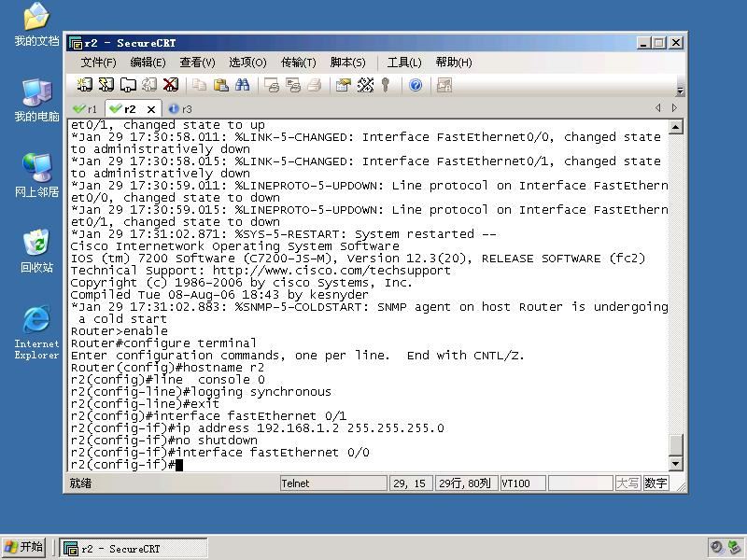This screenshot has width=747, height=560.
Task: Click the Quick Connect lightning icon
Action: click(x=106, y=85)
